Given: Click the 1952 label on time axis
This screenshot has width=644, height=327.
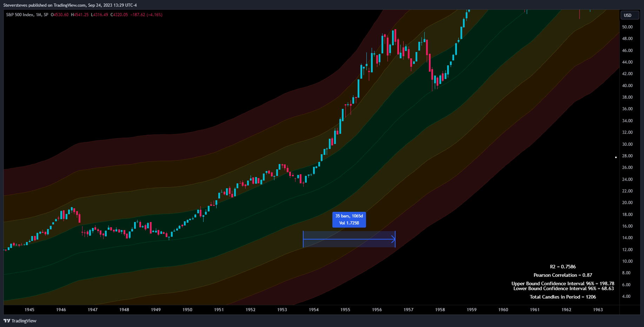Looking at the screenshot, I should pos(251,310).
